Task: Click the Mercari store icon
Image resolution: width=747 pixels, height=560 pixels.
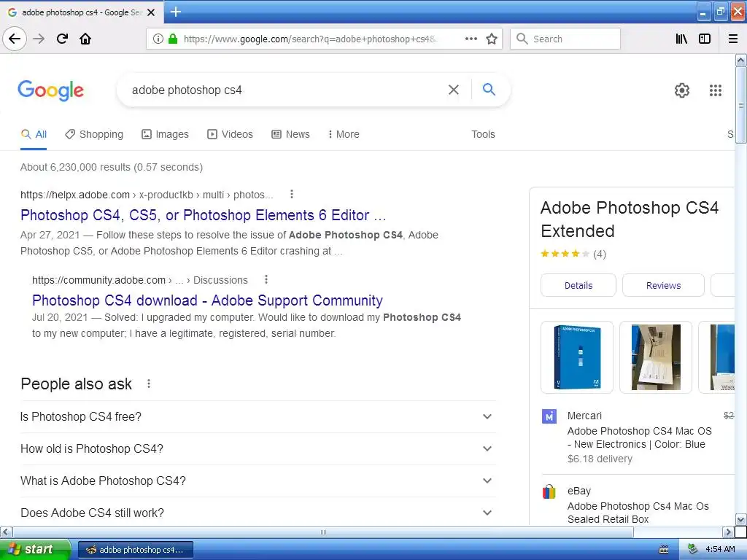Action: [x=549, y=416]
